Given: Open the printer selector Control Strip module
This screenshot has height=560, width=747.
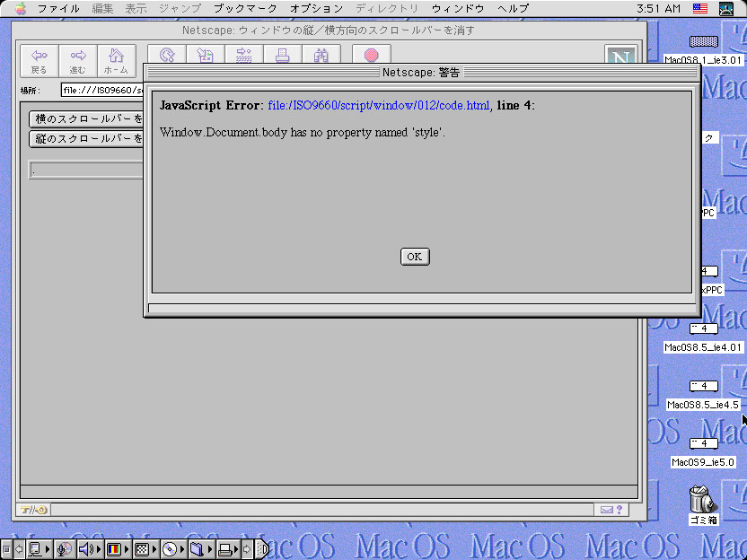Looking at the screenshot, I should pyautogui.click(x=228, y=549).
